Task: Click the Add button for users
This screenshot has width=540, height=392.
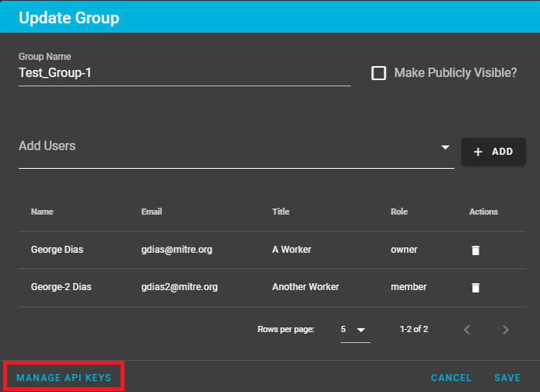Action: [493, 152]
